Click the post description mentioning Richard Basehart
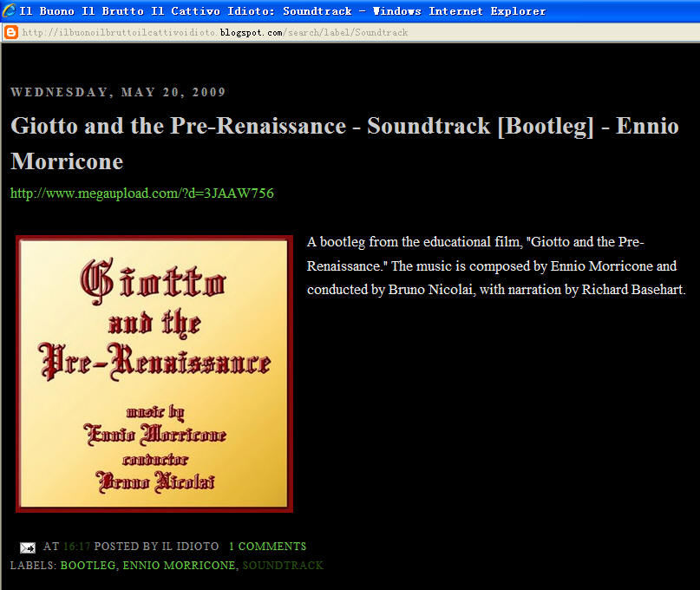The width and height of the screenshot is (700, 590). pyautogui.click(x=496, y=265)
